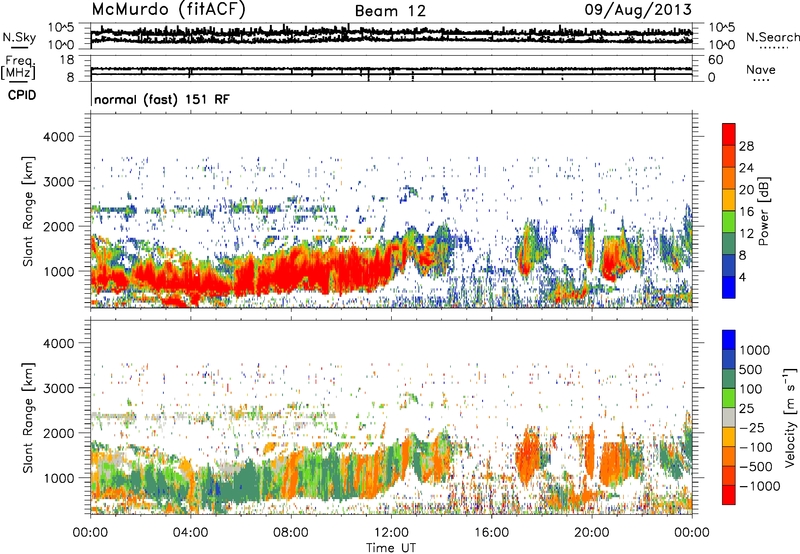Click the 'N.Sky' legend label
Screen dimensions: 800x554
[19, 37]
